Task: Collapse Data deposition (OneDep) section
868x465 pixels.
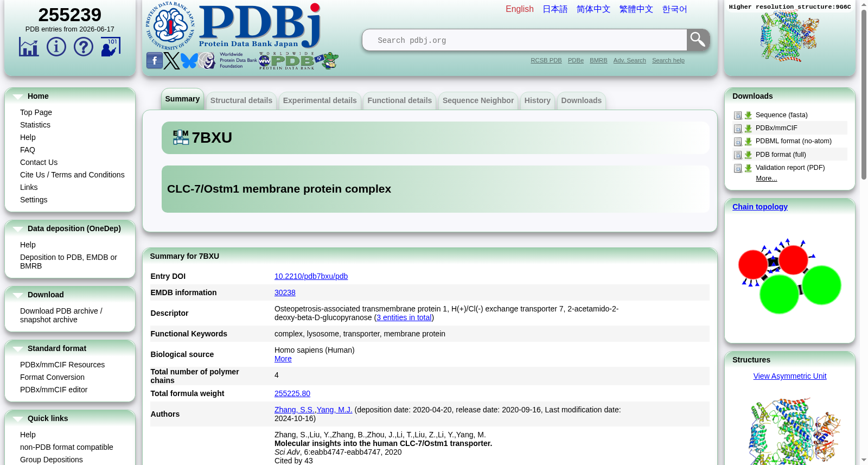Action: tap(18, 229)
